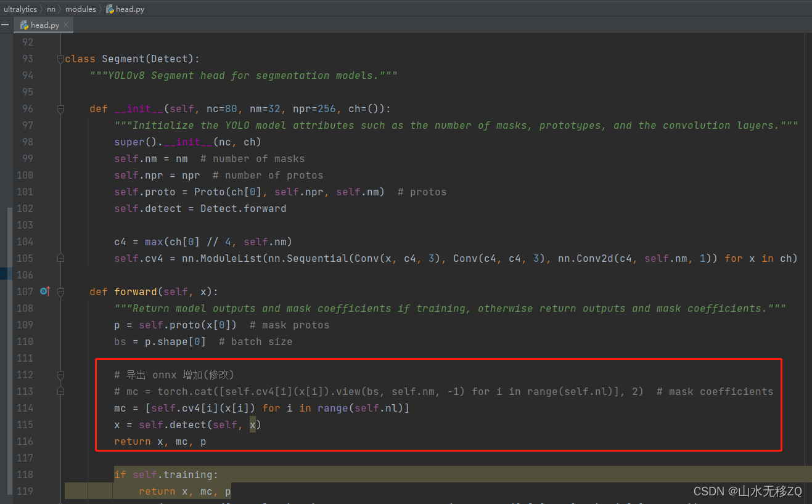Open the ultralytics breadcrumb in the navigation bar
Image resolution: width=812 pixels, height=504 pixels.
point(20,9)
